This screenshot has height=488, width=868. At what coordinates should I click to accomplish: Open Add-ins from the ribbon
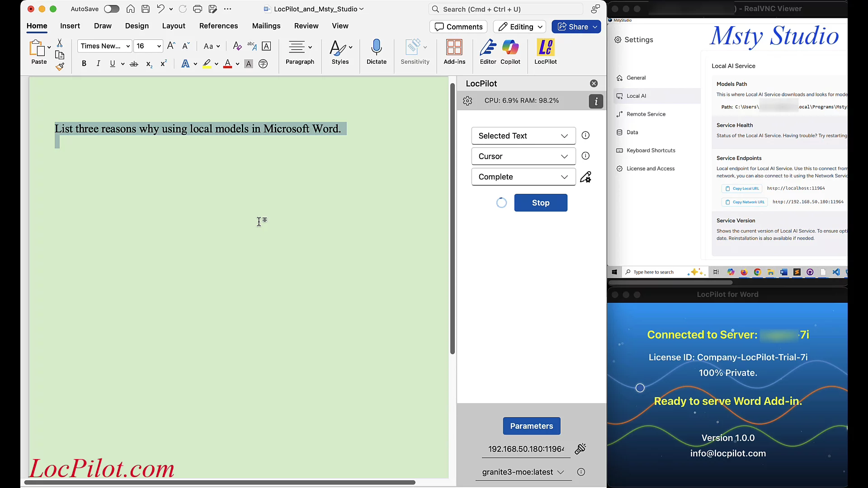[x=454, y=52]
